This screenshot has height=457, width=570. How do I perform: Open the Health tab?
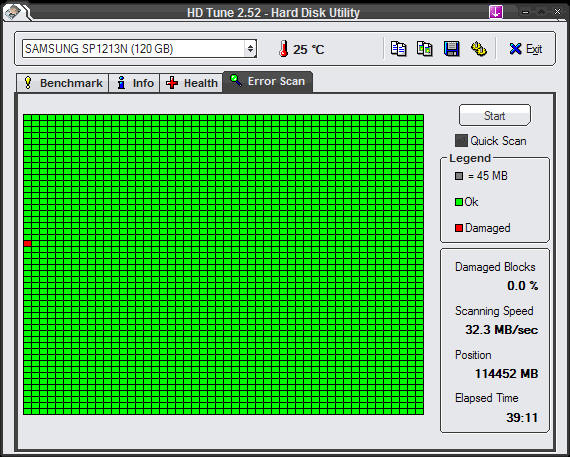[191, 83]
